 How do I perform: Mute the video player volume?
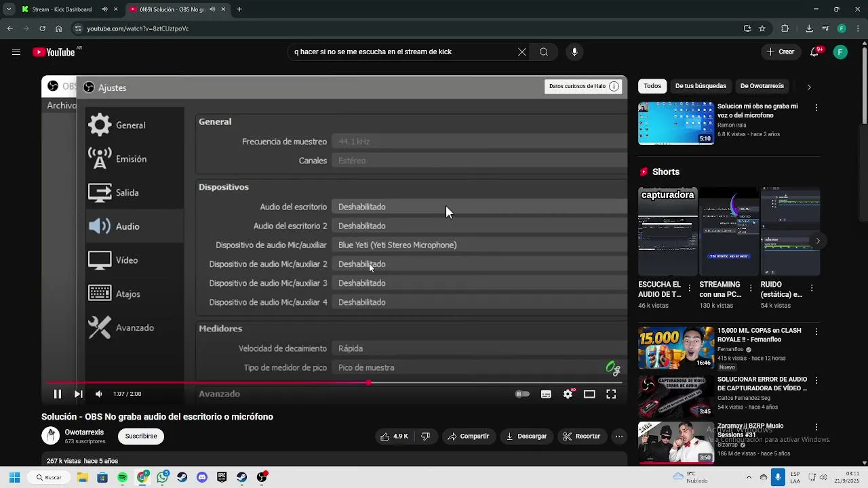point(99,394)
